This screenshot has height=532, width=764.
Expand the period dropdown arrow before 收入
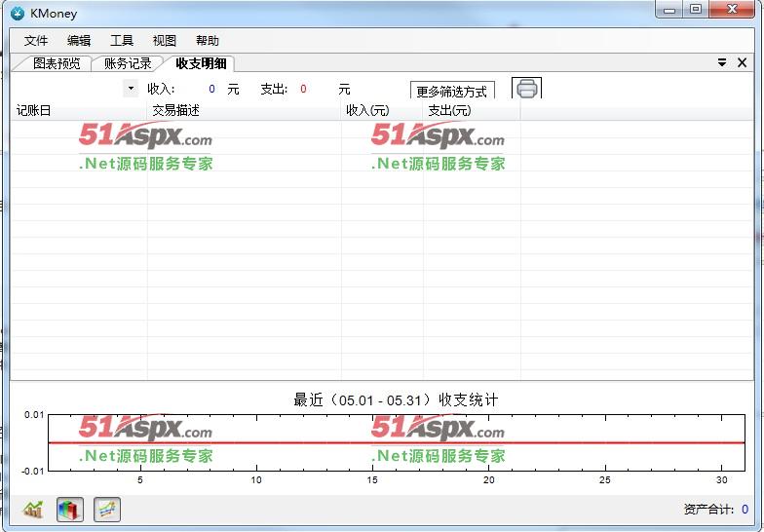tap(131, 89)
